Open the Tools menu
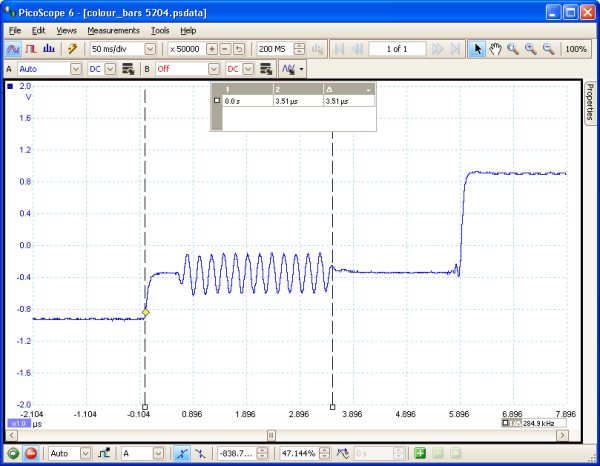This screenshot has height=466, width=600. pos(160,31)
